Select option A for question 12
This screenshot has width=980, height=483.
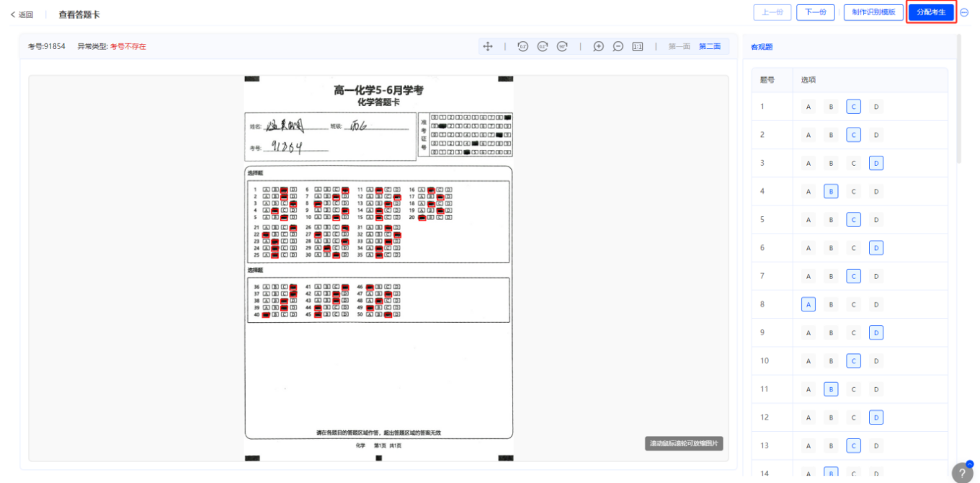pyautogui.click(x=808, y=417)
